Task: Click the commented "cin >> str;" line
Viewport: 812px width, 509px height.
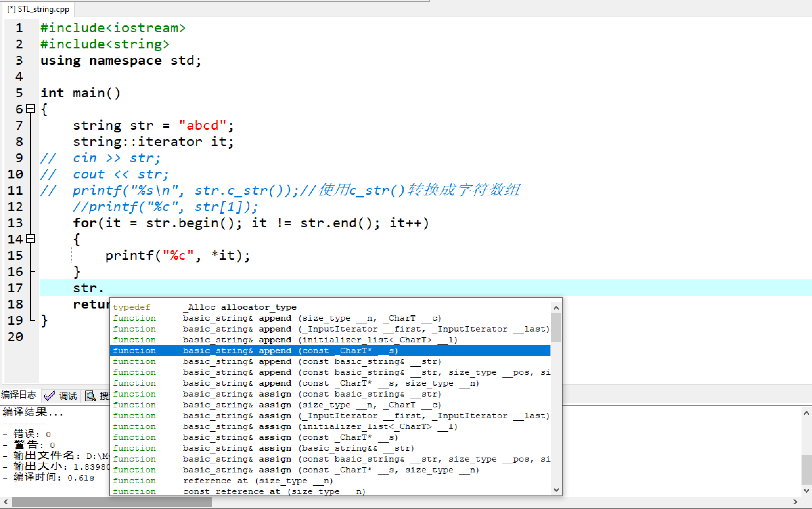Action: (x=100, y=158)
